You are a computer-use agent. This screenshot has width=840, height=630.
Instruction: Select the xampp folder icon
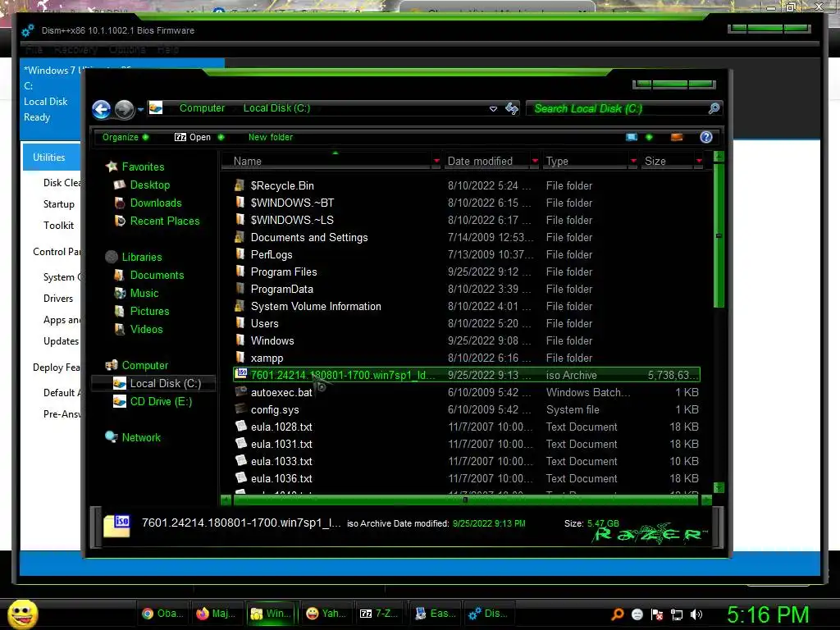[x=240, y=358]
